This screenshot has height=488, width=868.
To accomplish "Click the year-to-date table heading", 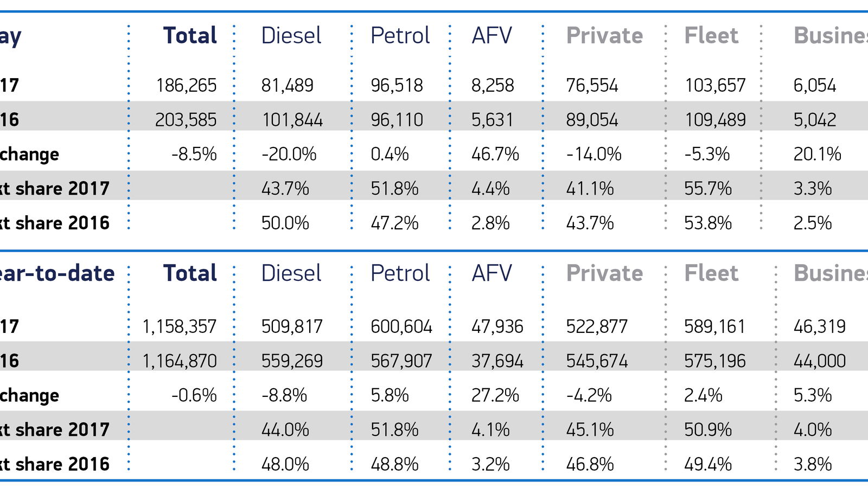I will coord(57,273).
